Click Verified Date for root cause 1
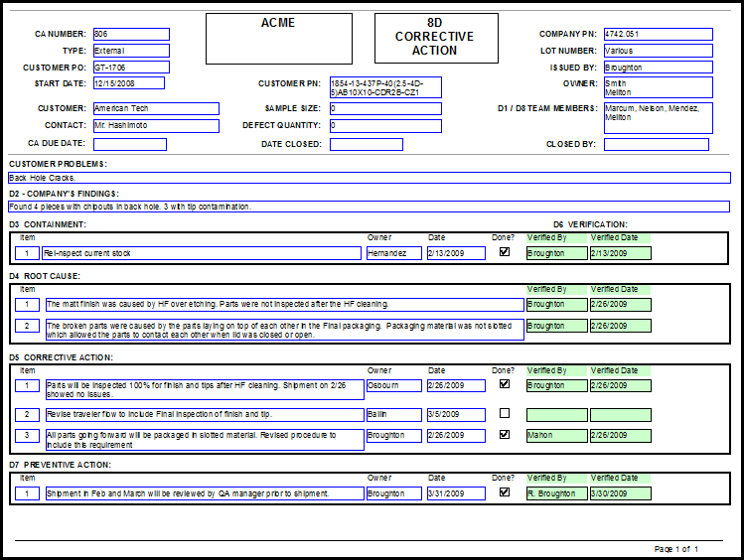 click(621, 305)
